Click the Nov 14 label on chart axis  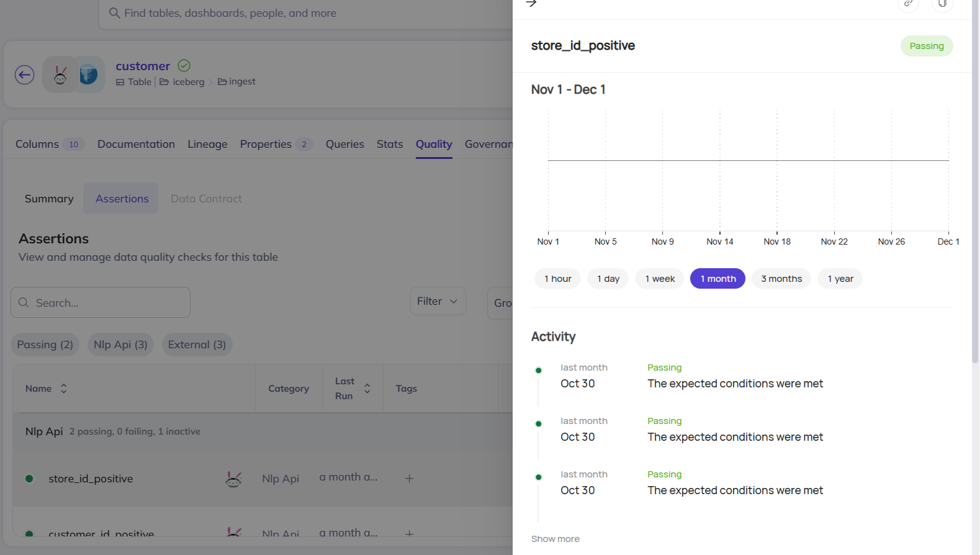click(x=720, y=241)
